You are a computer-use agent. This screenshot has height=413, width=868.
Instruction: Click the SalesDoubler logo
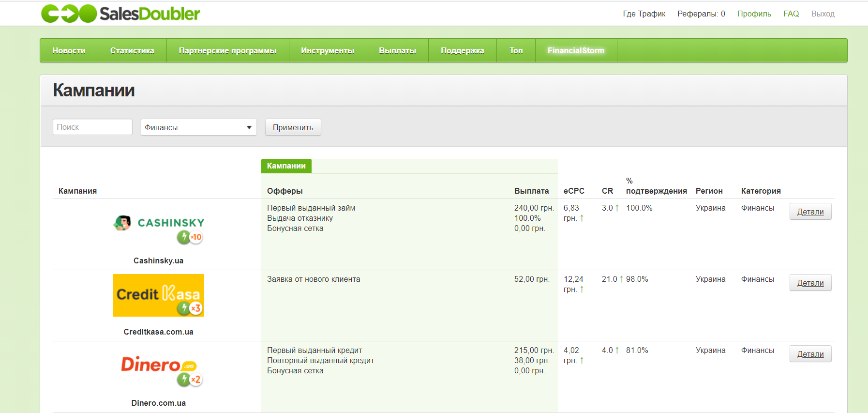[120, 14]
